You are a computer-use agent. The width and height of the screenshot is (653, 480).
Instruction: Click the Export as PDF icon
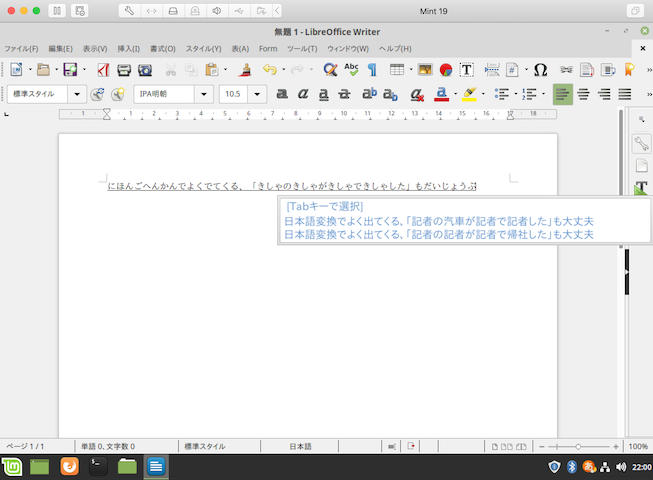tap(102, 70)
